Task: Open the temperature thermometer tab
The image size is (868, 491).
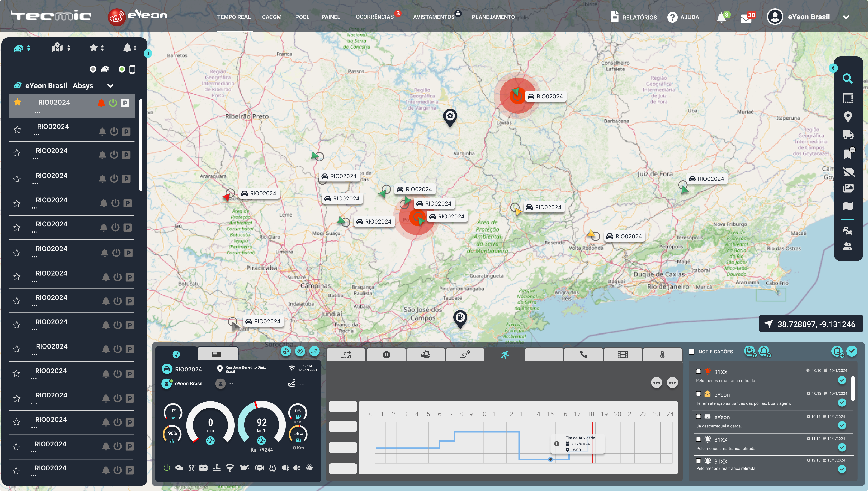Action: [x=662, y=355]
